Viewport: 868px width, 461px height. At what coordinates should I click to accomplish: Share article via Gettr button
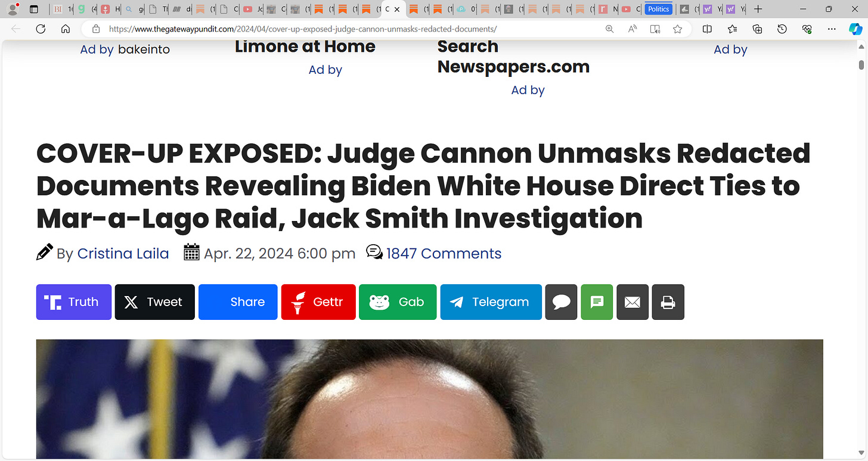[x=318, y=302]
